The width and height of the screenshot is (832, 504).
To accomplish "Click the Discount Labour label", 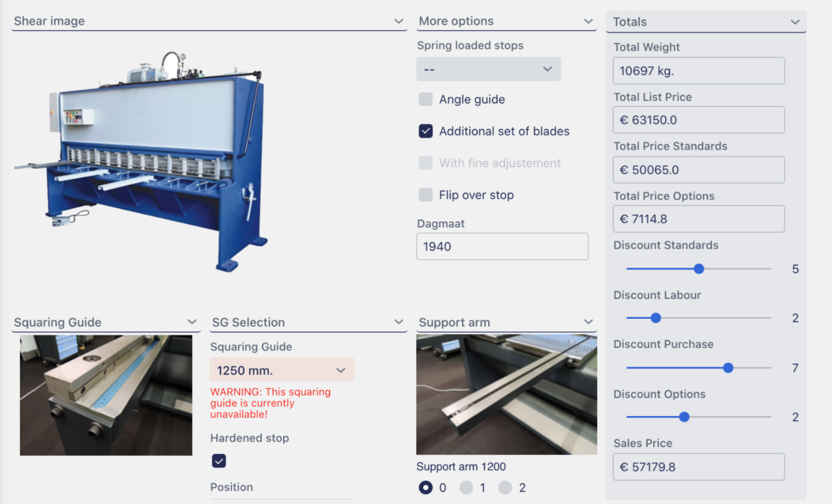I will (657, 295).
